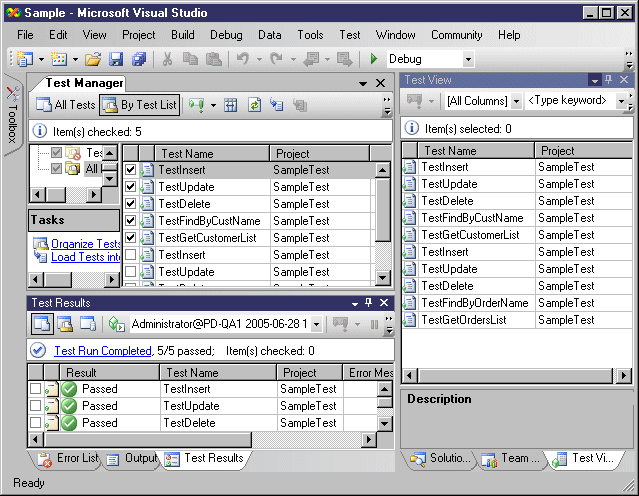
Task: Uncheck TestDelete in Test Manager list
Action: pos(130,203)
